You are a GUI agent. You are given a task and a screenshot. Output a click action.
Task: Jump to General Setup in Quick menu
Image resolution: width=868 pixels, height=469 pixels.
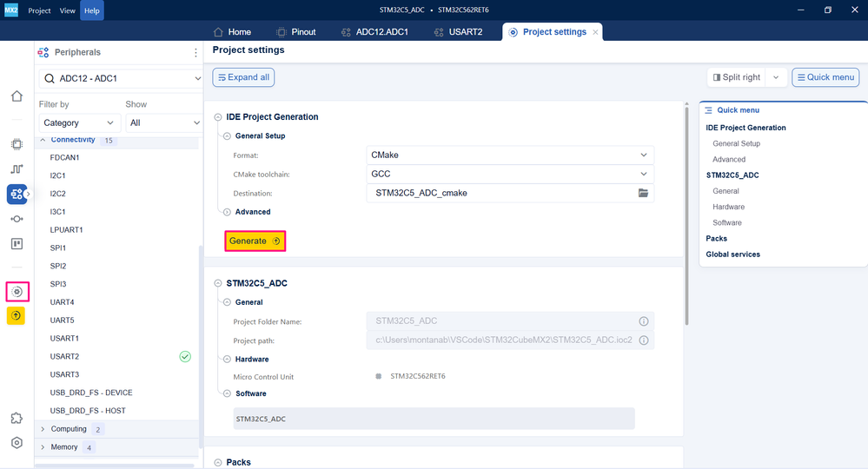pyautogui.click(x=736, y=143)
